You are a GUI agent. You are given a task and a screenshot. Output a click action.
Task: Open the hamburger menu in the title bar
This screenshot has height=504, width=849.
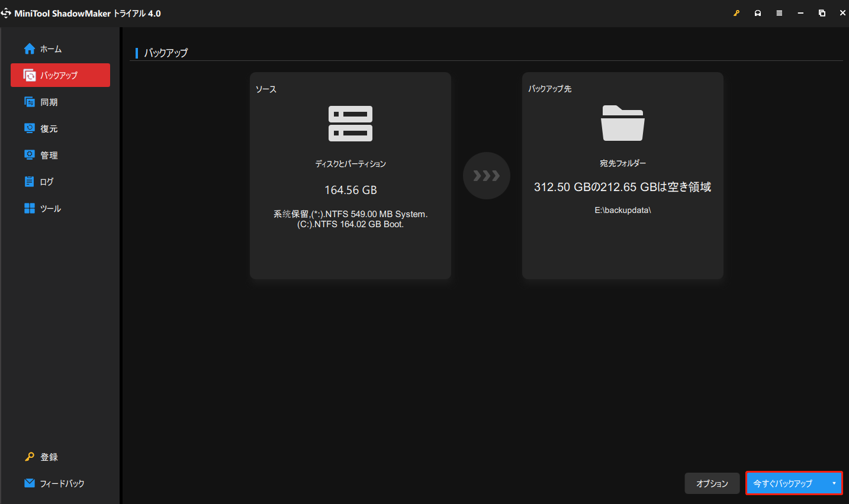(779, 12)
